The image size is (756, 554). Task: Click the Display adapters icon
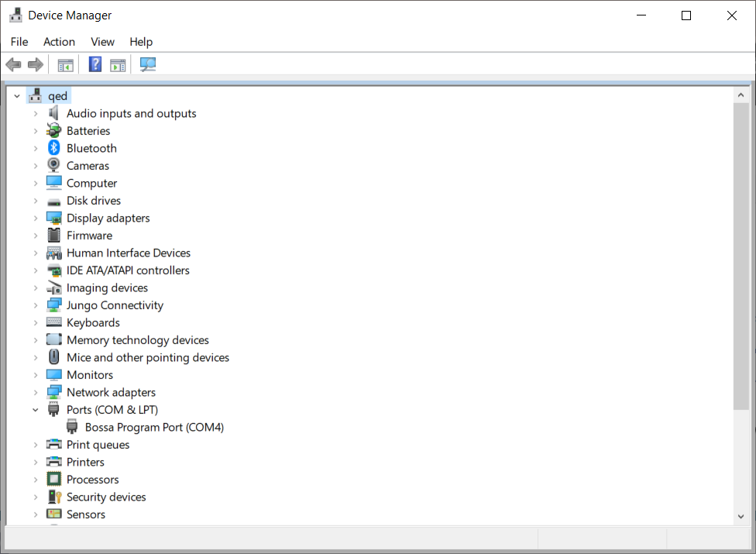(54, 218)
